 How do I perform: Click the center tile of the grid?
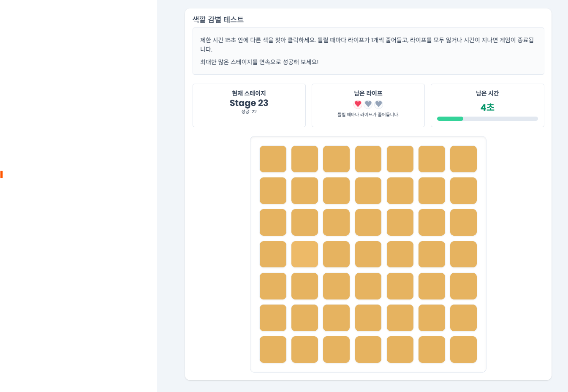click(x=368, y=254)
